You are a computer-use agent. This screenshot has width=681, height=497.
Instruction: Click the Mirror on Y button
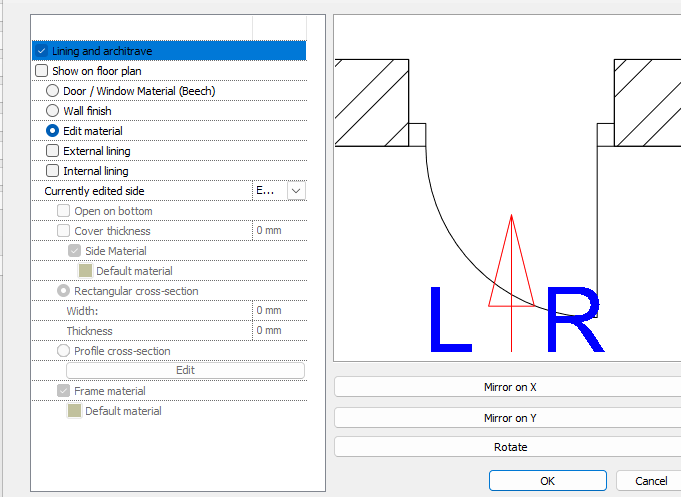click(510, 418)
